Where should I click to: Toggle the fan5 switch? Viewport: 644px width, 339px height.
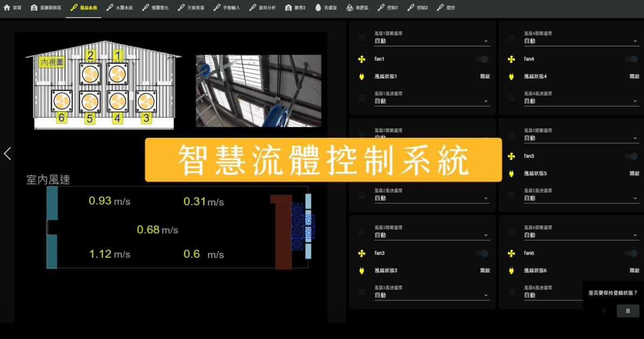(631, 156)
